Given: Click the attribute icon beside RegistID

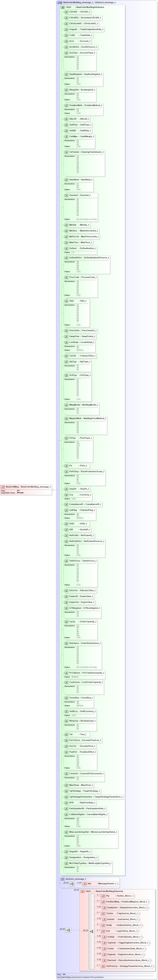Looking at the screenshot, I should coord(66,852).
